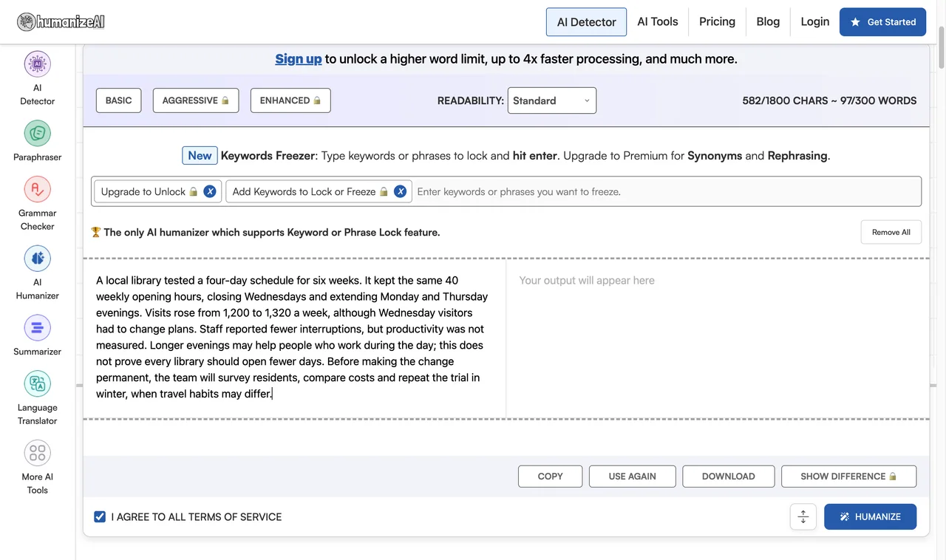Click the USE AGAIN button
Image resolution: width=946 pixels, height=560 pixels.
click(633, 477)
